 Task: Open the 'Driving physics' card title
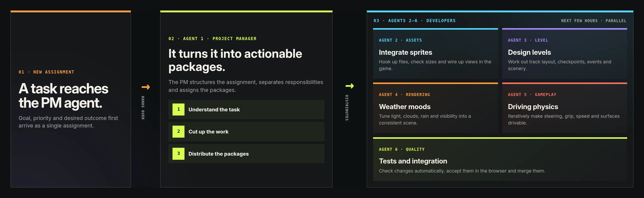coord(533,107)
